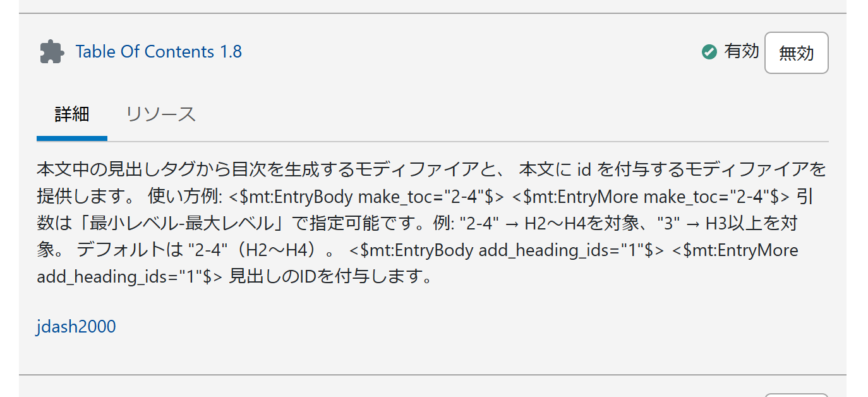
Task: Click the 使い方例 label in description
Action: 184,197
